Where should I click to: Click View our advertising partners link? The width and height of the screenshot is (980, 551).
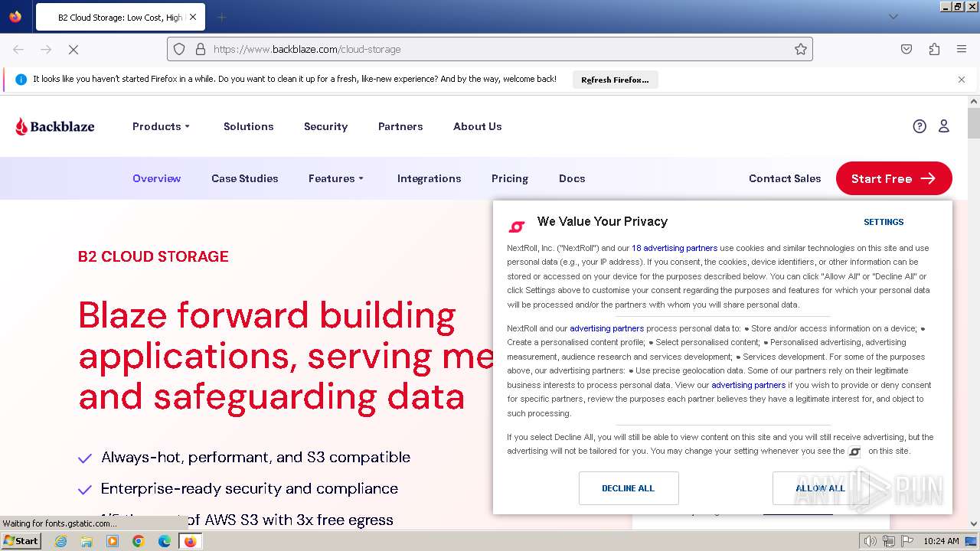click(748, 385)
